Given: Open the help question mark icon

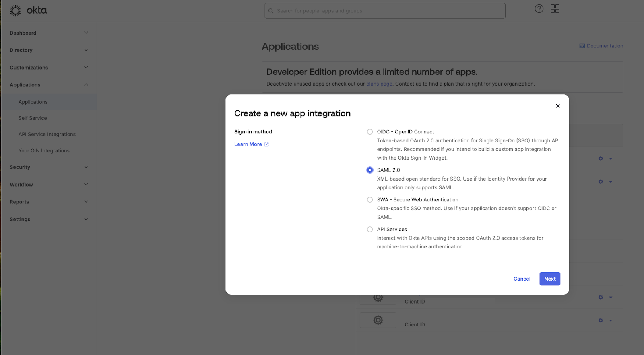Looking at the screenshot, I should coord(539,9).
